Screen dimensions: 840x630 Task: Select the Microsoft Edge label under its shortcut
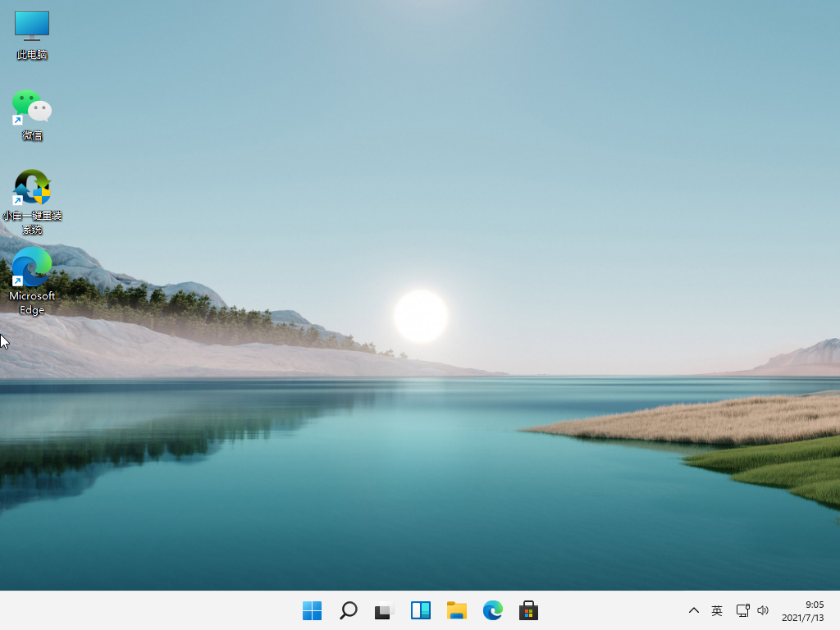(x=31, y=303)
